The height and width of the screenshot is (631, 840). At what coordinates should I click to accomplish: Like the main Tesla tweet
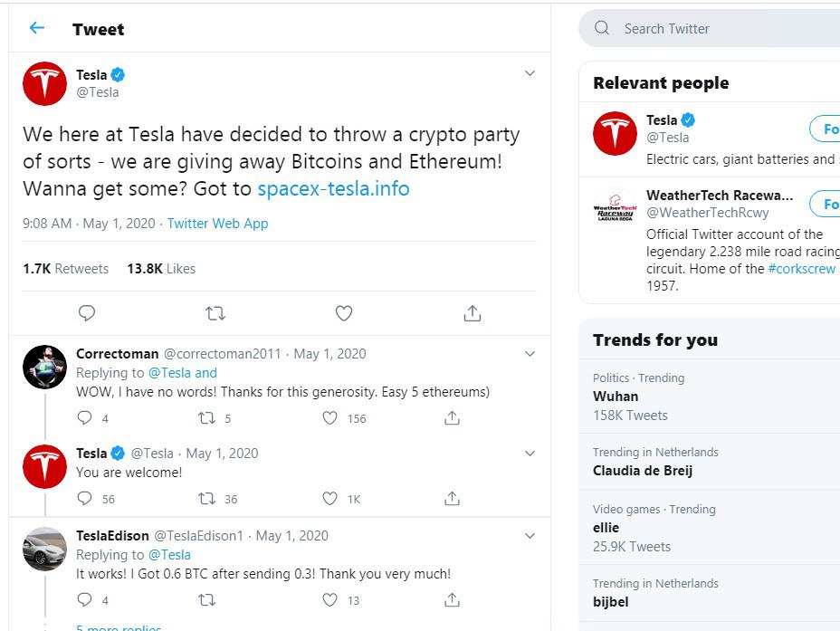(x=343, y=313)
